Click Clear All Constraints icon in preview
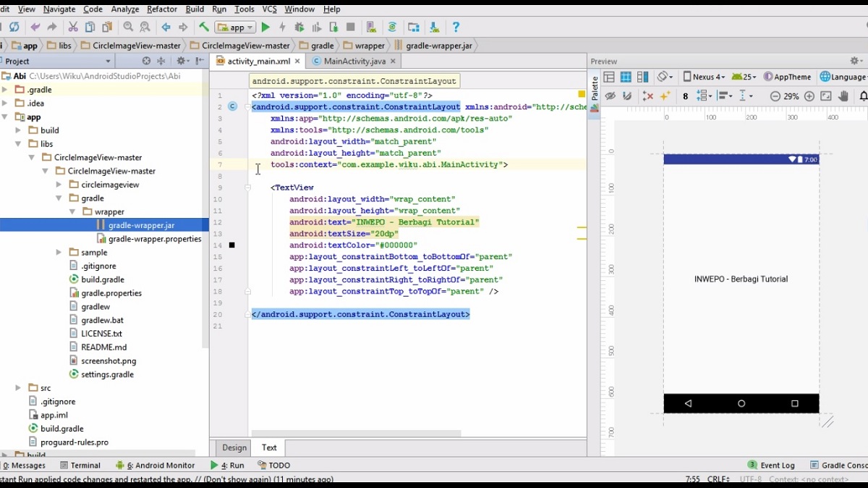The image size is (868, 488). point(646,96)
